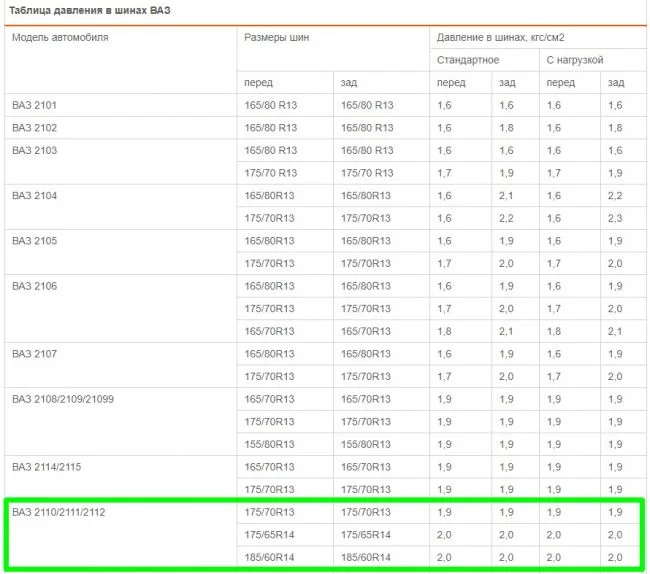Click the ВАЗ 2102 model cell
The width and height of the screenshot is (650, 574).
click(x=35, y=128)
